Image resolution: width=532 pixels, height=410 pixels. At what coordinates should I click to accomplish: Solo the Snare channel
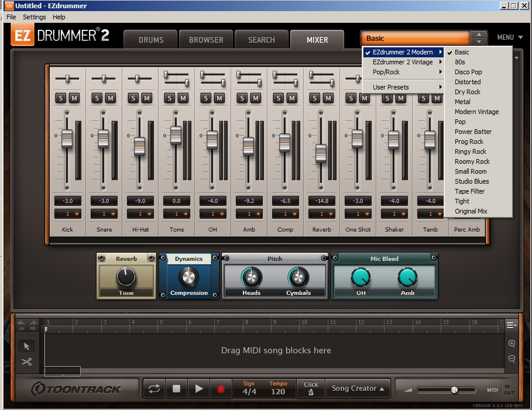click(97, 98)
